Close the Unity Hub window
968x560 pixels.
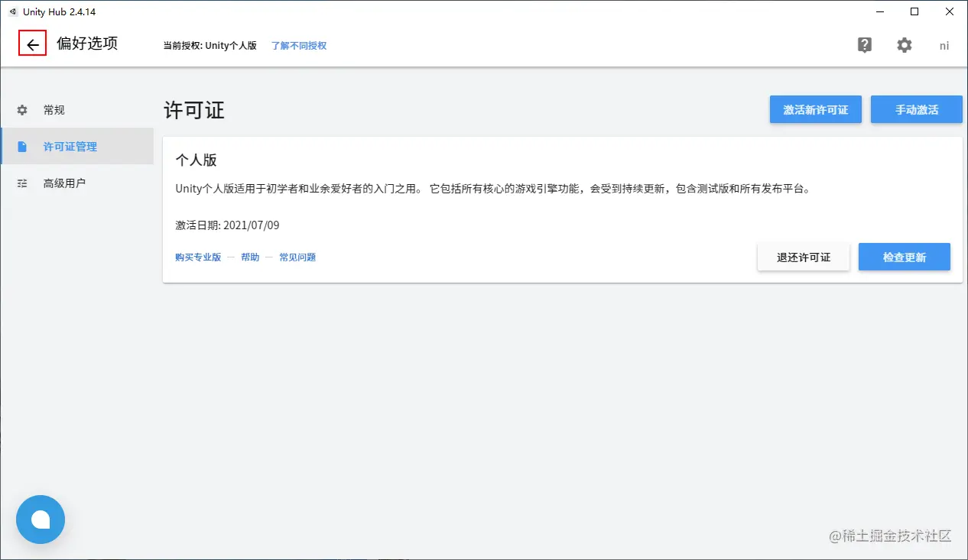click(x=950, y=11)
